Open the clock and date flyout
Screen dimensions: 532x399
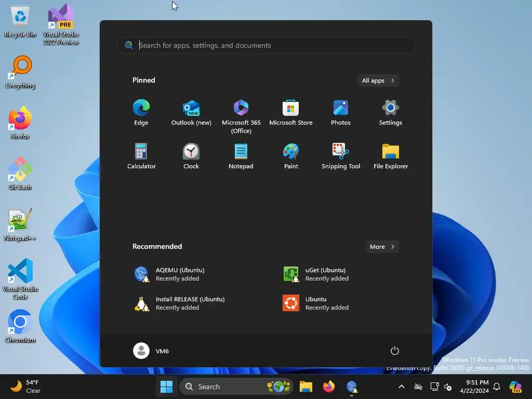click(474, 387)
